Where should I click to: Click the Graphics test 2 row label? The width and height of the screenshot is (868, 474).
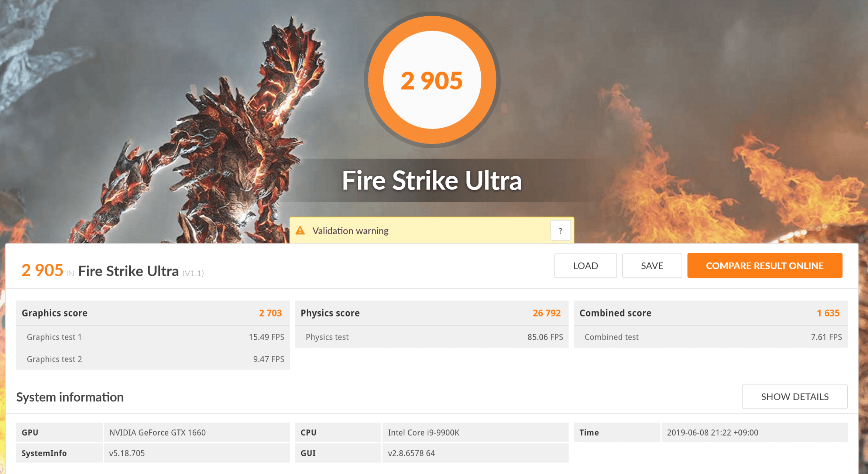pyautogui.click(x=54, y=359)
